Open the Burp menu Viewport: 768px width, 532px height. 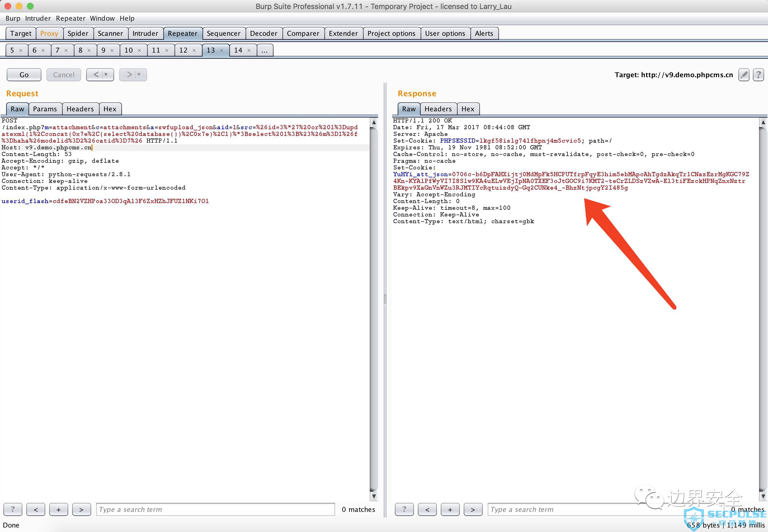pyautogui.click(x=13, y=18)
